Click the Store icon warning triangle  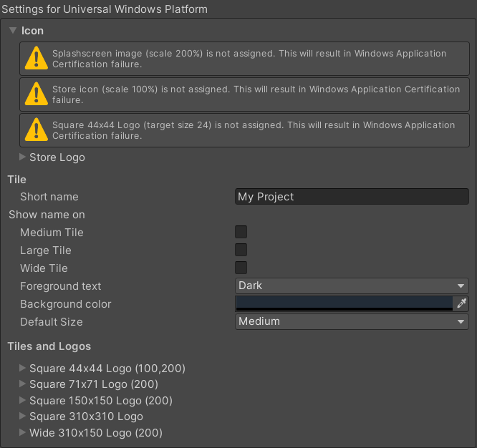37,94
